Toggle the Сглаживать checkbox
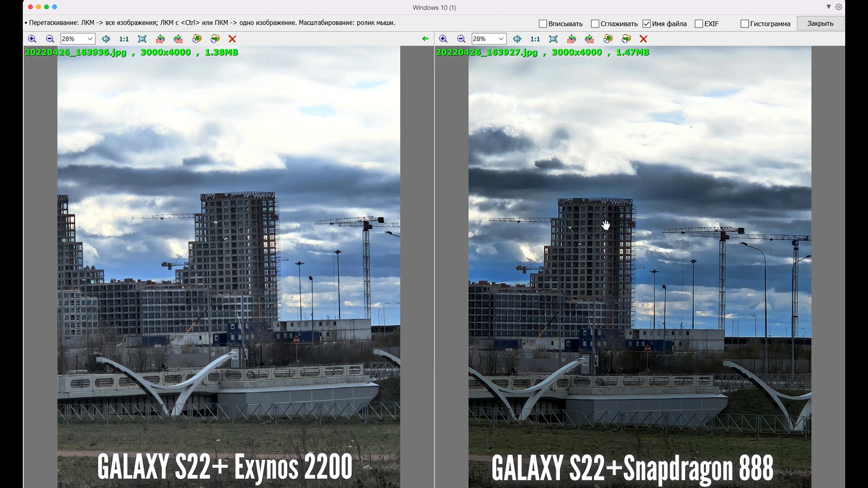Viewport: 868px width, 488px height. tap(595, 24)
